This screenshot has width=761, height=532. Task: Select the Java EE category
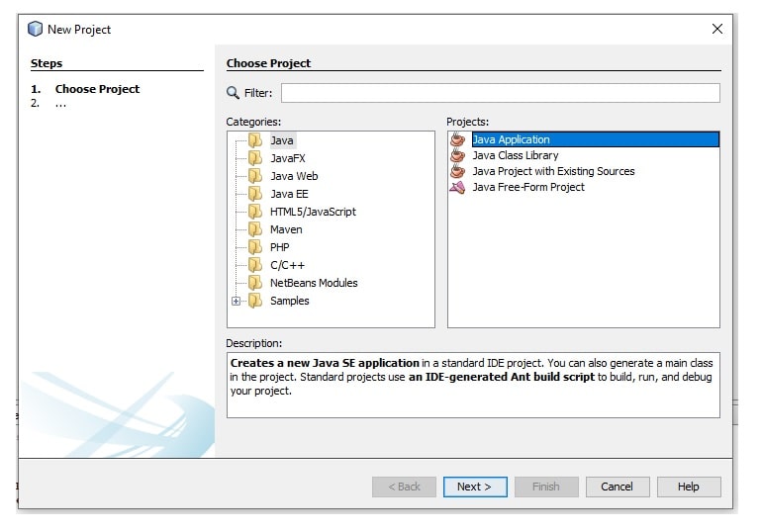(289, 194)
